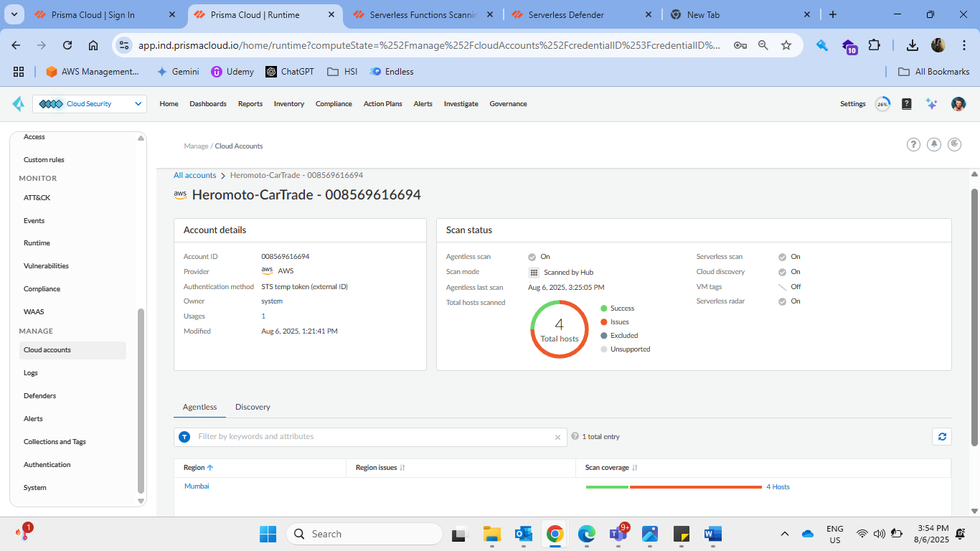Clear the filter with the X icon
Image resolution: width=980 pixels, height=551 pixels.
(557, 437)
